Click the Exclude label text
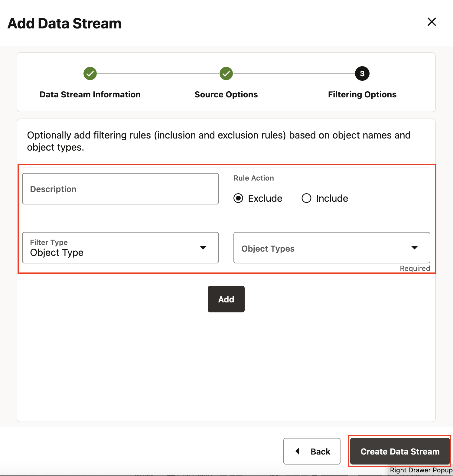453x476 pixels. [265, 198]
